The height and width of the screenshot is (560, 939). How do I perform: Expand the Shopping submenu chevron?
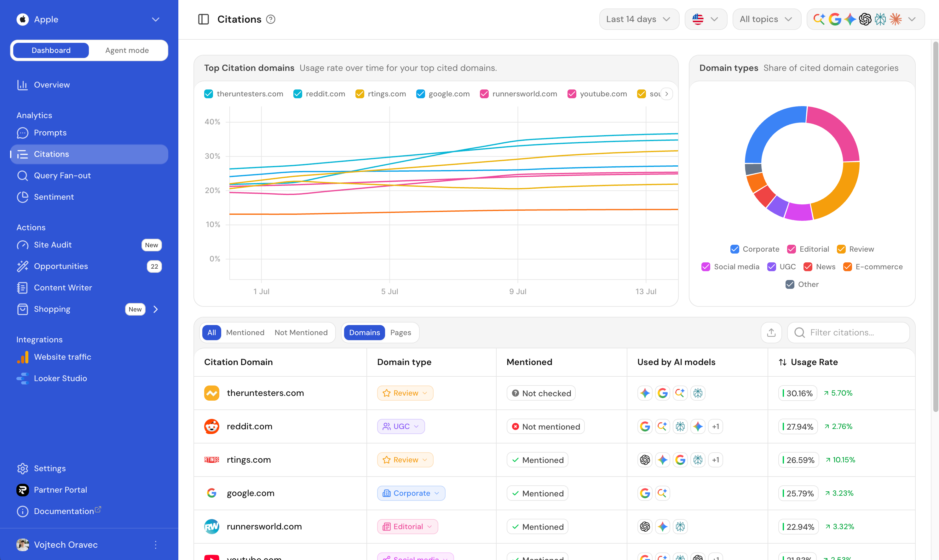click(x=155, y=309)
